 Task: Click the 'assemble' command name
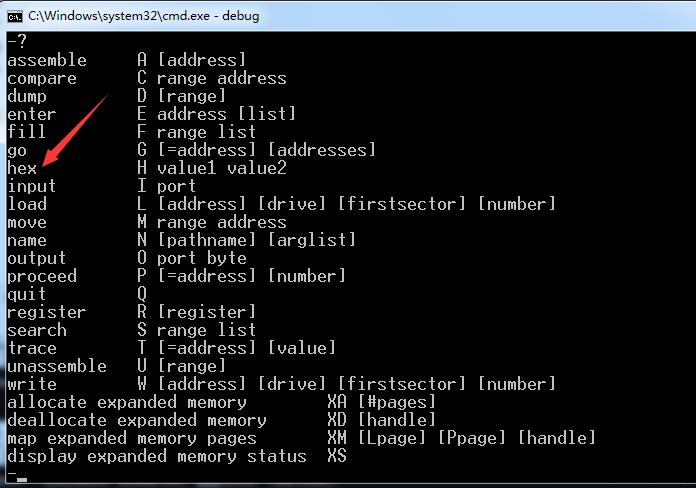click(47, 60)
